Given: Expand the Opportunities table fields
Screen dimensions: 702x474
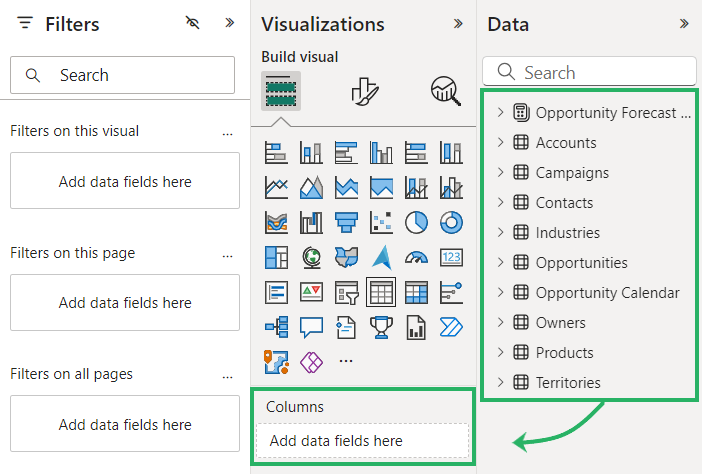Looking at the screenshot, I should coord(501,263).
